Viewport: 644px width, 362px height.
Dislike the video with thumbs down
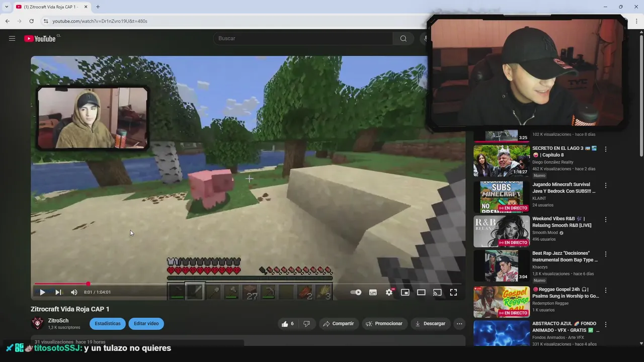pos(306,324)
